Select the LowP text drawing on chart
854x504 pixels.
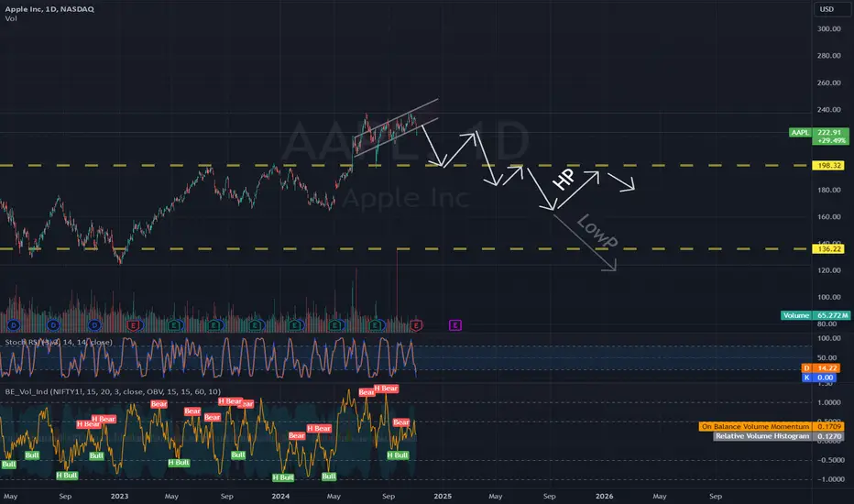(597, 231)
